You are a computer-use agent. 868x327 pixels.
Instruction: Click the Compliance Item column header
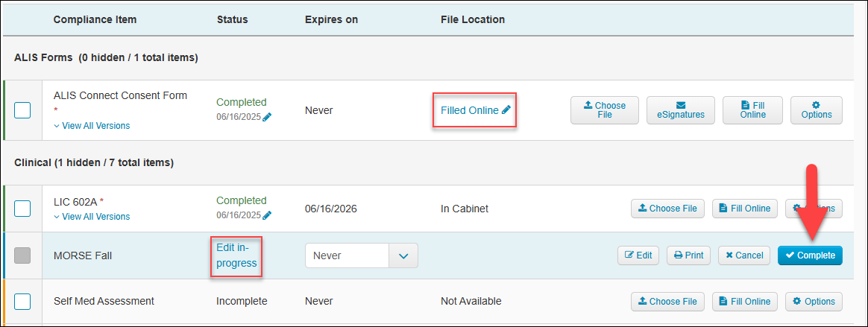click(95, 19)
